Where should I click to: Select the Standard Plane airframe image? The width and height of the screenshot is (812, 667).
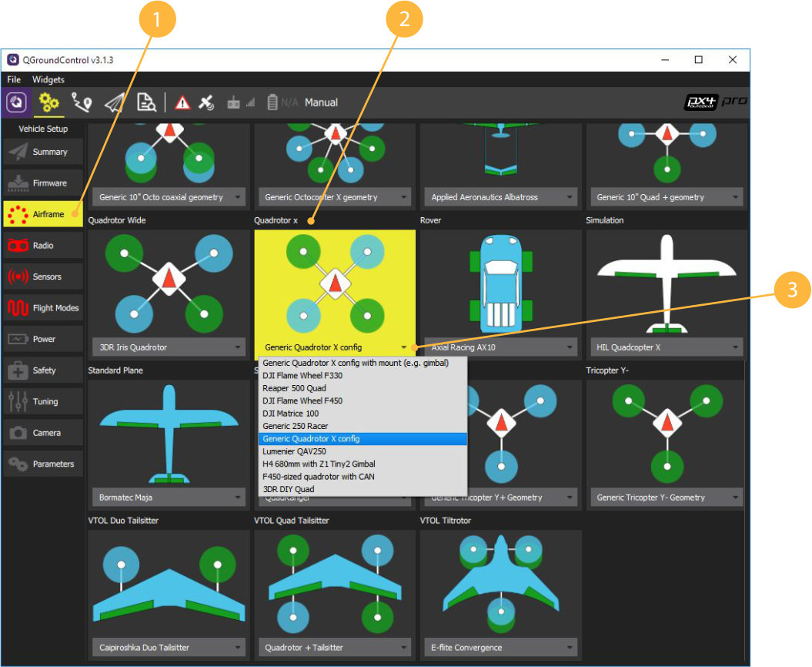(169, 434)
